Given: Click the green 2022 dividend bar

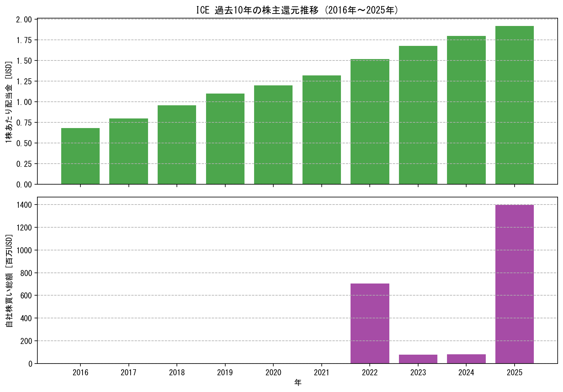Looking at the screenshot, I should (370, 122).
